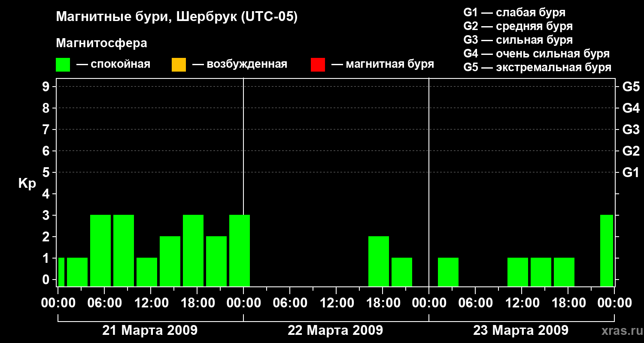The height and width of the screenshot is (343, 644).
Task: Click the 'G3 — сильная буря' legend line
Action: (x=518, y=40)
